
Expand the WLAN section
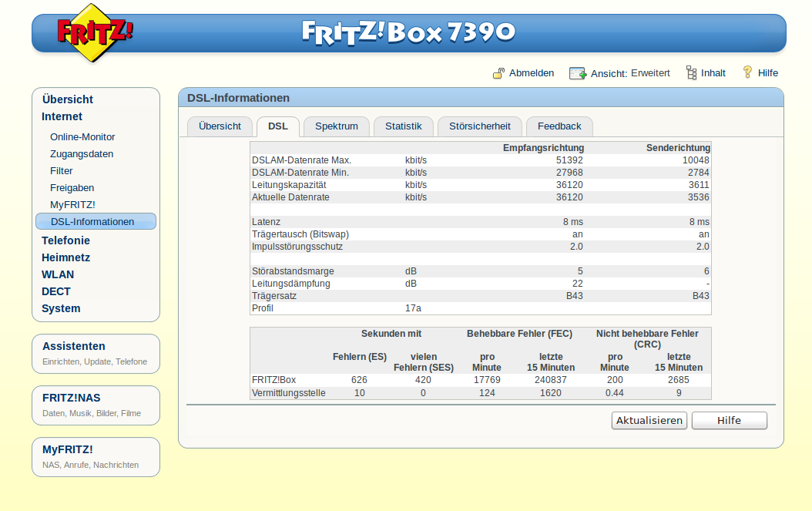(57, 274)
